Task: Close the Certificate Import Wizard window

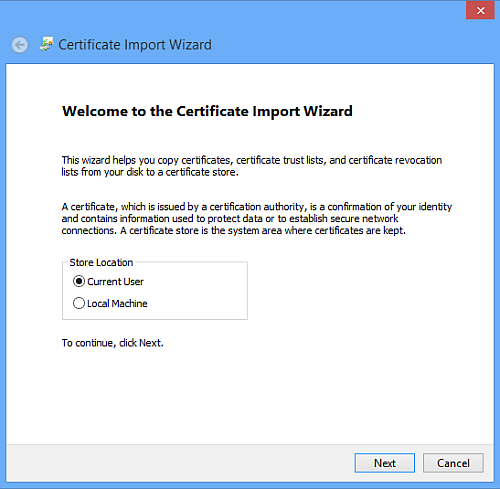Action: [480, 10]
